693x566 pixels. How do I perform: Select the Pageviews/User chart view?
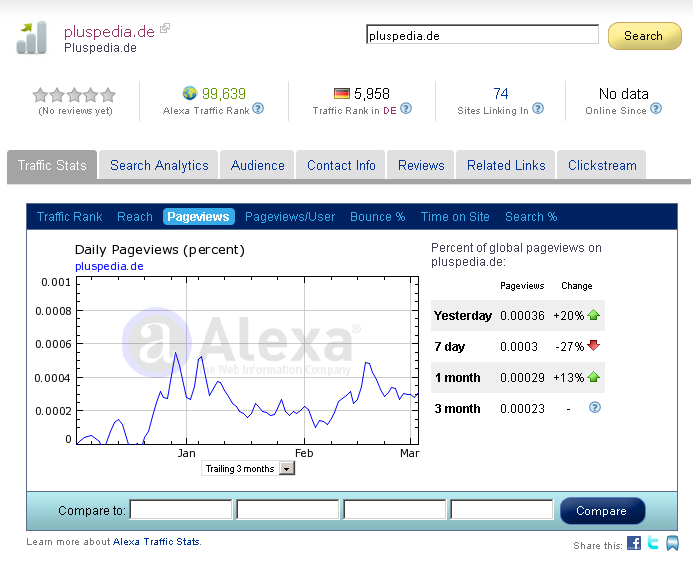(x=290, y=217)
